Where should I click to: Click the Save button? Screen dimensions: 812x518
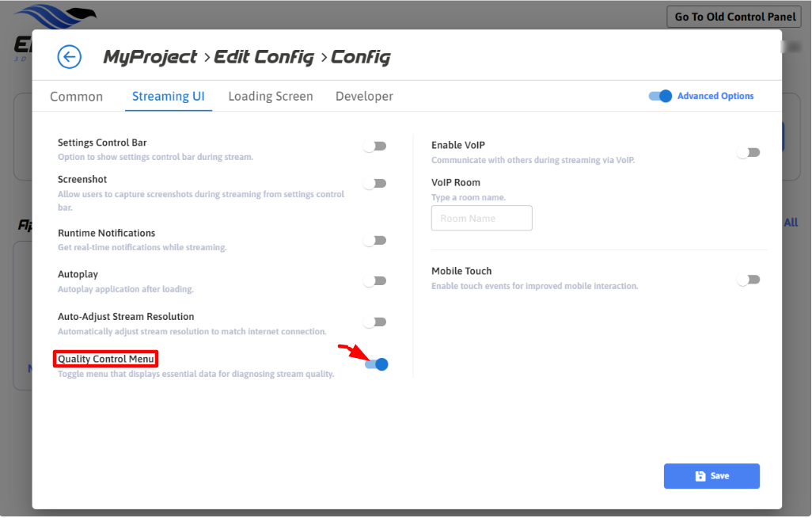[711, 476]
